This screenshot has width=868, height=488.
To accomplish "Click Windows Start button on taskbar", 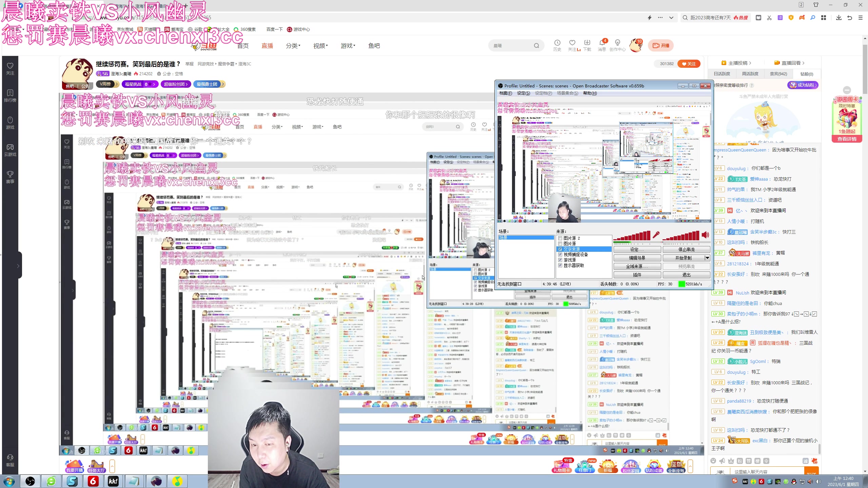I will pos(9,481).
